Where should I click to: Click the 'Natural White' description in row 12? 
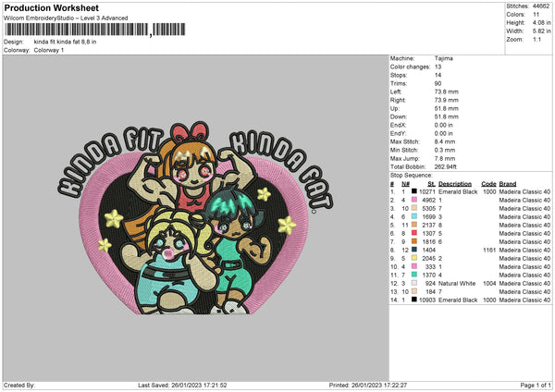tap(457, 283)
